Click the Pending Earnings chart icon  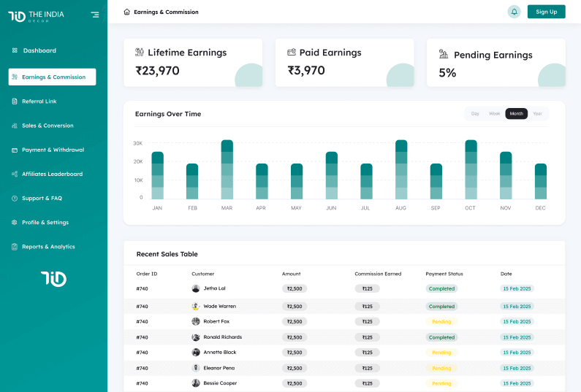pos(444,54)
